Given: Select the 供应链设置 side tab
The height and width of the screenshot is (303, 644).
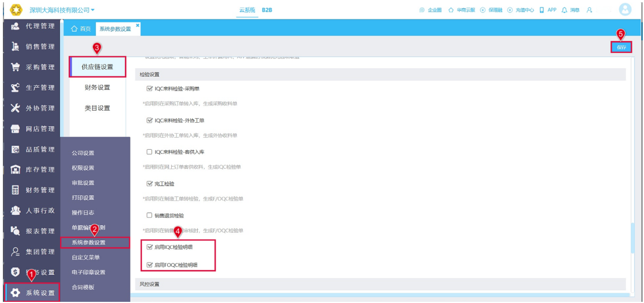Looking at the screenshot, I should (x=97, y=67).
